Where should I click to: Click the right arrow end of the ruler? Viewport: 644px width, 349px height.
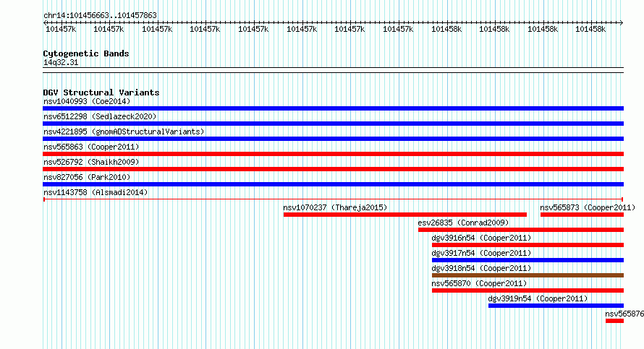622,23
